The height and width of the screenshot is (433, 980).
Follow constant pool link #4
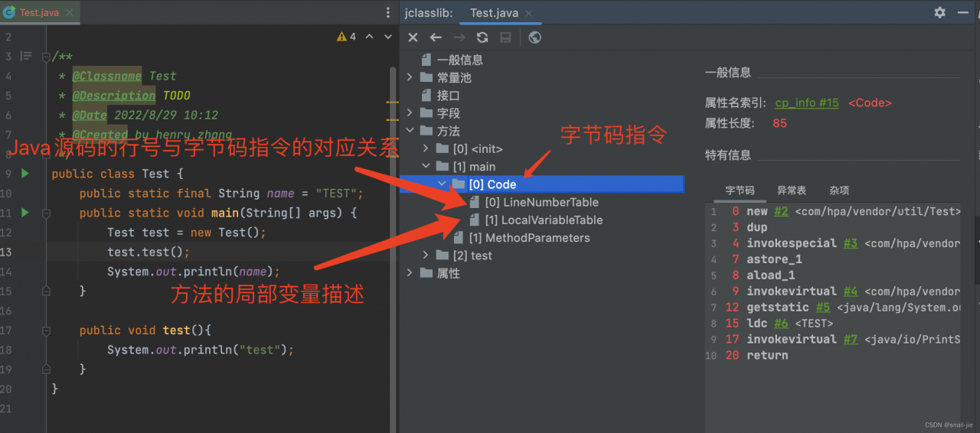851,291
